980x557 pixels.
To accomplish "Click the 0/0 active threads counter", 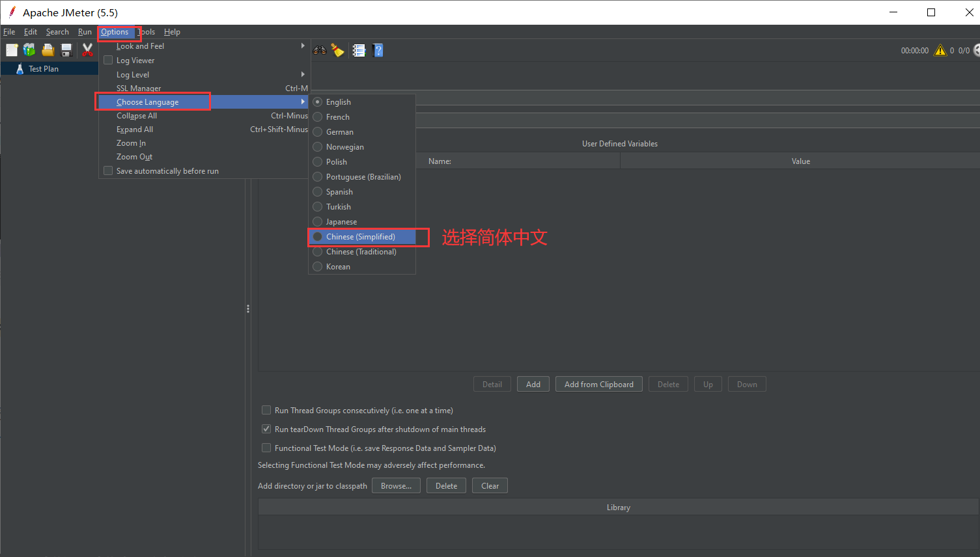I will (964, 50).
